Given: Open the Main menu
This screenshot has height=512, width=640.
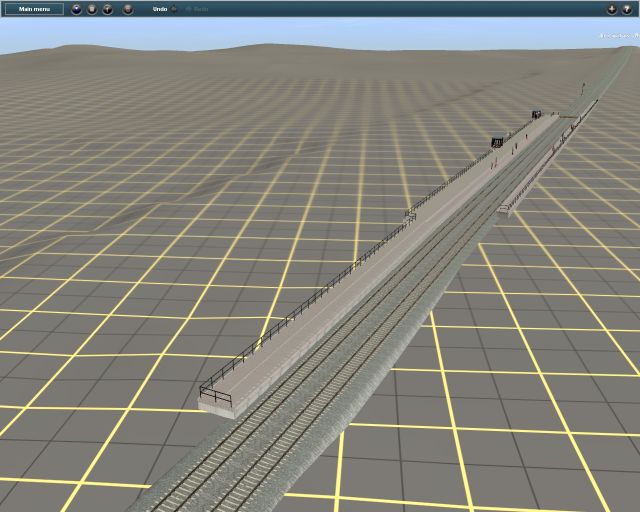Looking at the screenshot, I should 33,9.
